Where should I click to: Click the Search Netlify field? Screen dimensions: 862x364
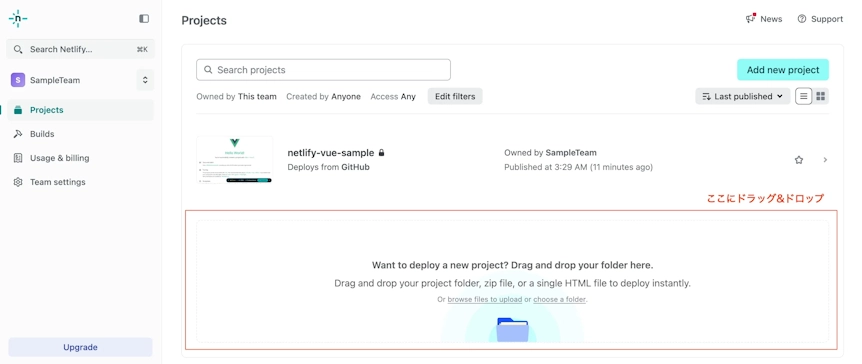[x=80, y=49]
